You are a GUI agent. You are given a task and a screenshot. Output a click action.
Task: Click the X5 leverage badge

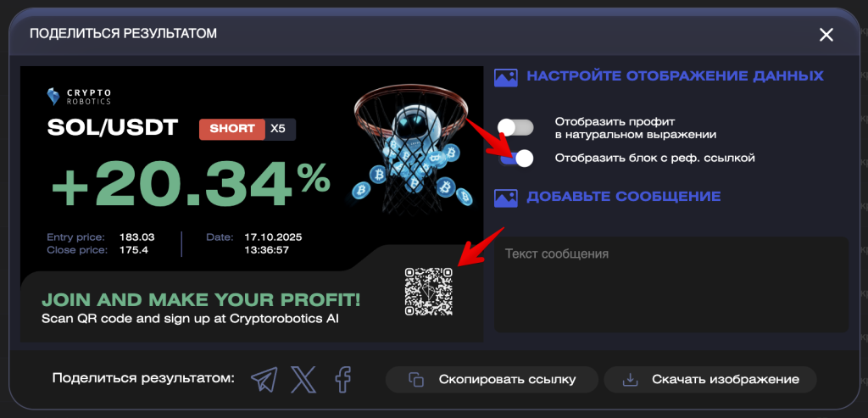(280, 129)
